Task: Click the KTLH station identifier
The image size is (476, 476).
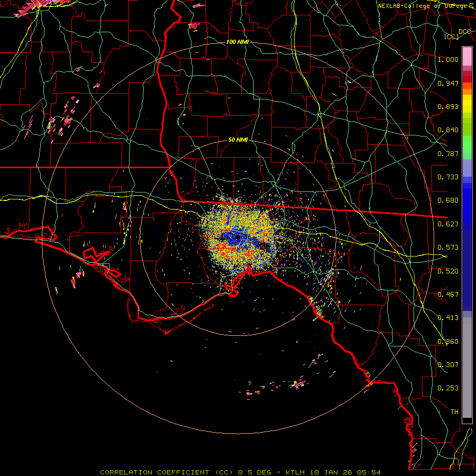Action: (295, 472)
